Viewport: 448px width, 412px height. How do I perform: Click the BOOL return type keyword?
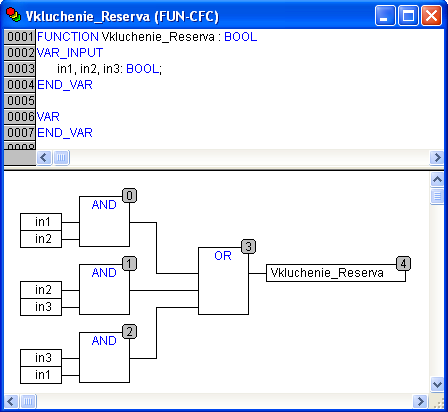(x=241, y=37)
